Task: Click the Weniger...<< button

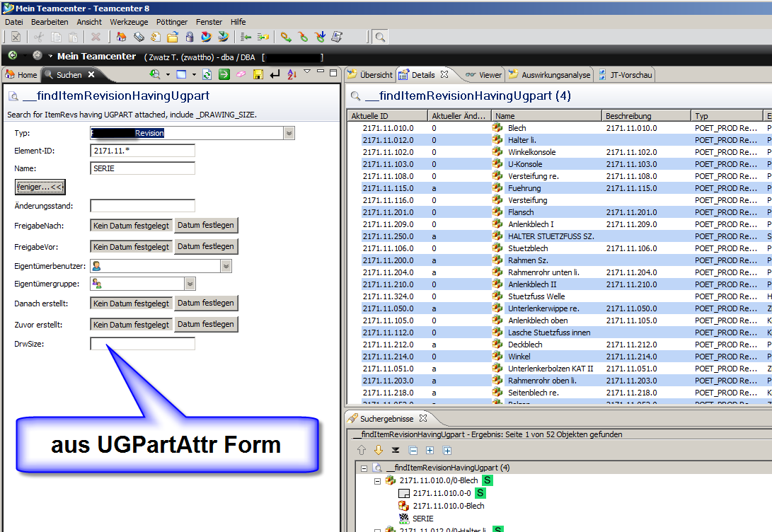Action: [40, 187]
